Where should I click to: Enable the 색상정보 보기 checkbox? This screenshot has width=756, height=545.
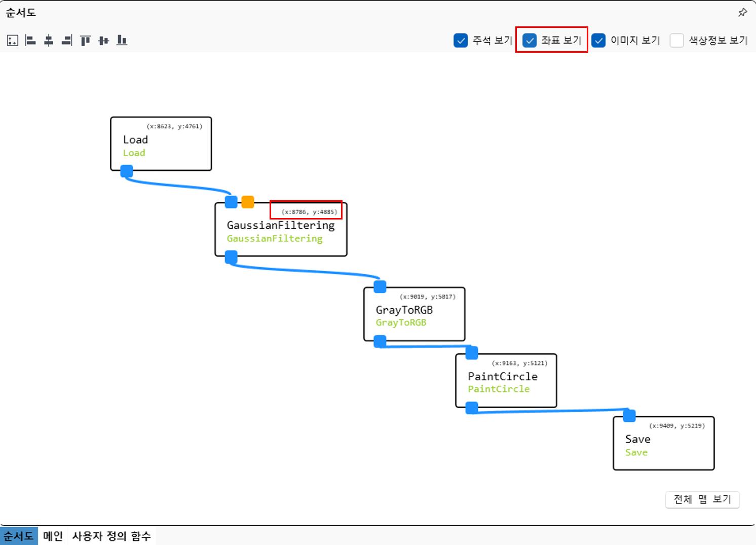pyautogui.click(x=677, y=41)
